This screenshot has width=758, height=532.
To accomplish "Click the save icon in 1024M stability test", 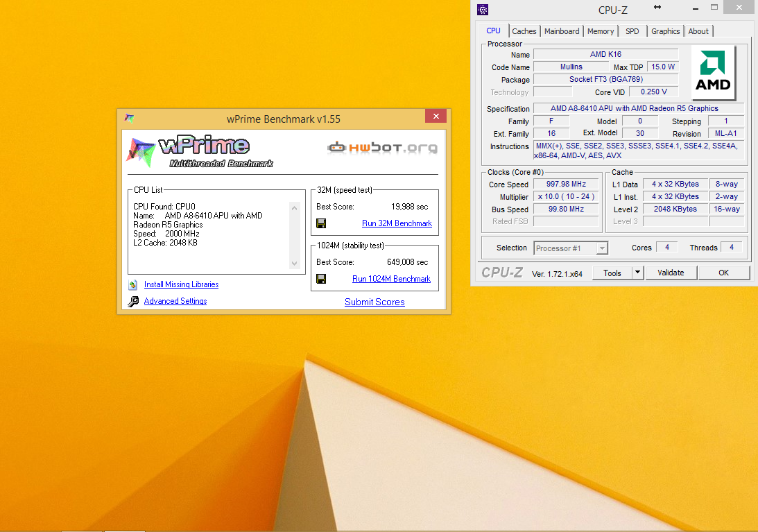I will (x=321, y=279).
